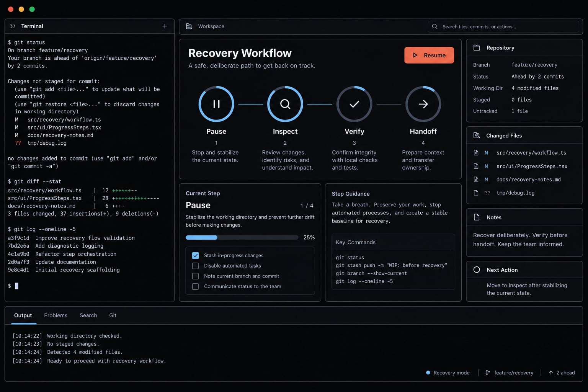Screen dimensions: 588x392
Task: Click file icon beside docs/recovery-notes.md
Action: tap(476, 180)
